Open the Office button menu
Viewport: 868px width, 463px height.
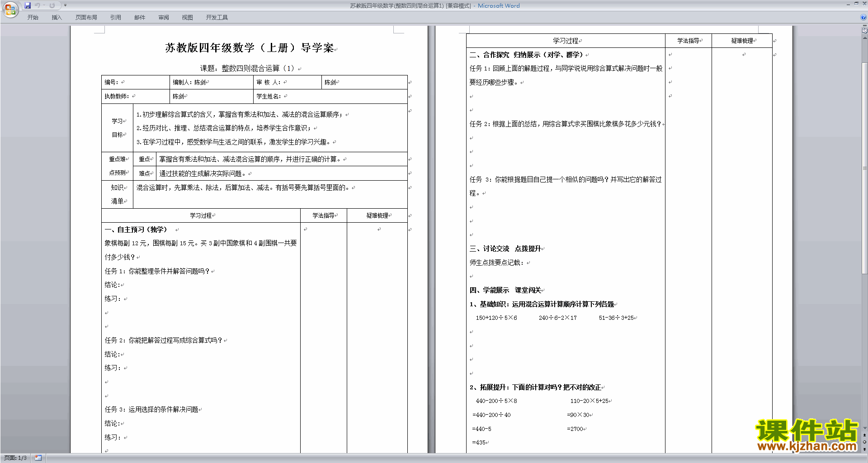10,9
